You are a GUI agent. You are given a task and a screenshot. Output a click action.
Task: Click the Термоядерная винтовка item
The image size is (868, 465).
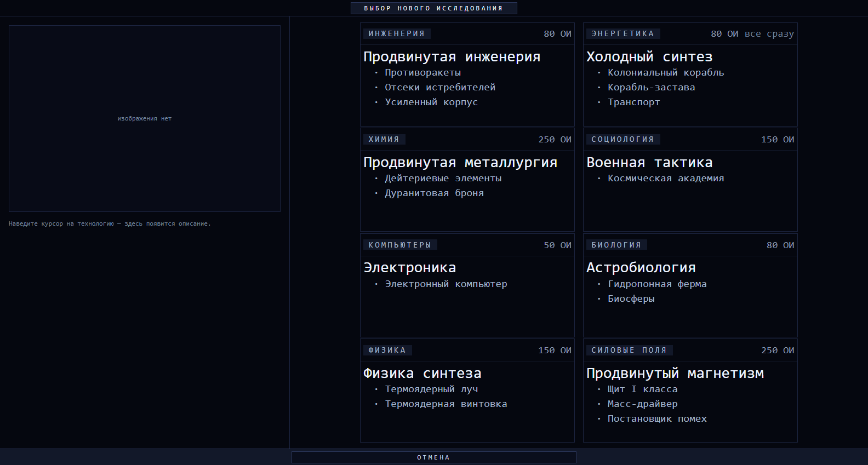click(x=446, y=404)
